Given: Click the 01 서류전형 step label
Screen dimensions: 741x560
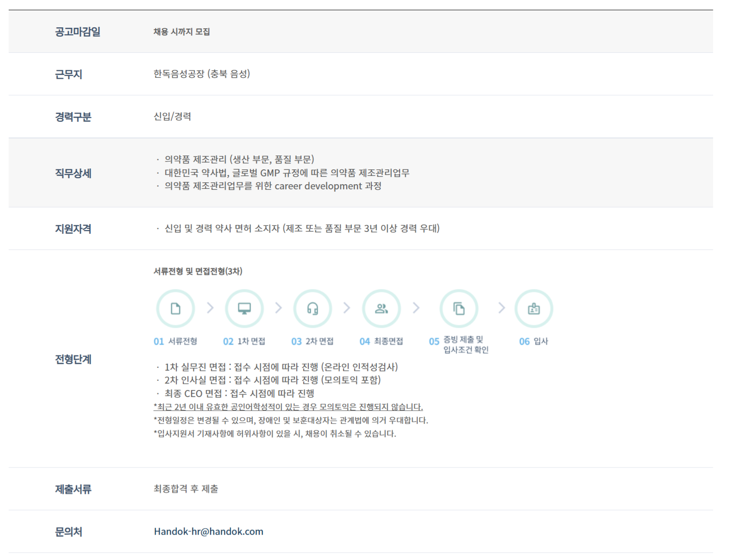Looking at the screenshot, I should click(x=176, y=342).
